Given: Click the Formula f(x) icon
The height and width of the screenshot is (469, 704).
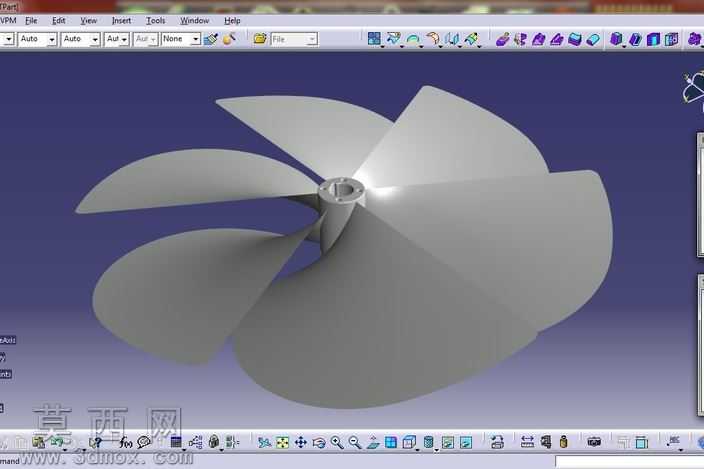Looking at the screenshot, I should 125,443.
